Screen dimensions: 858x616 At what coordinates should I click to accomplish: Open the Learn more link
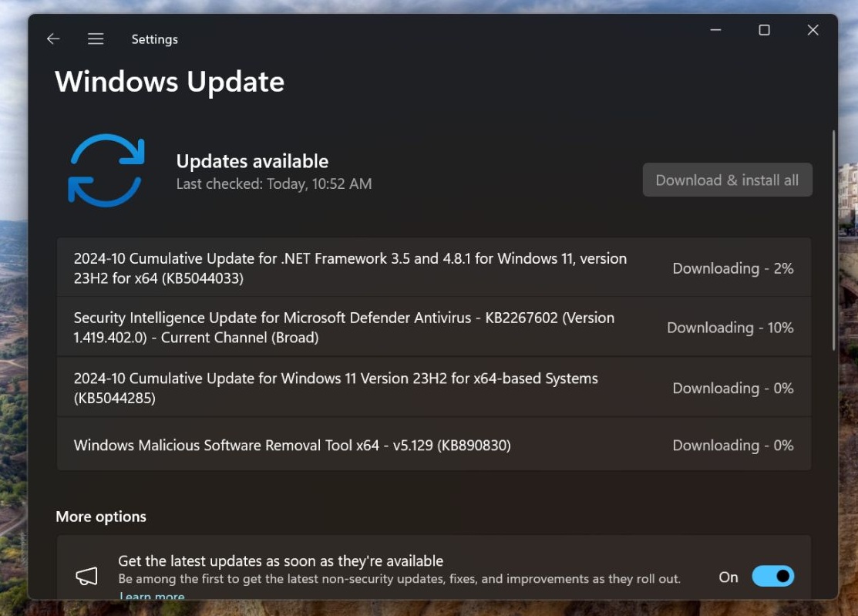point(152,596)
